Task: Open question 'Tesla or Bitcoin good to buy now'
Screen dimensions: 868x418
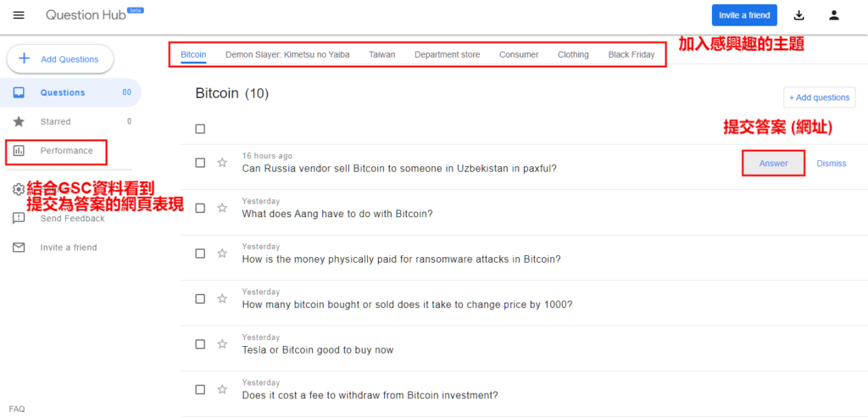Action: click(318, 350)
